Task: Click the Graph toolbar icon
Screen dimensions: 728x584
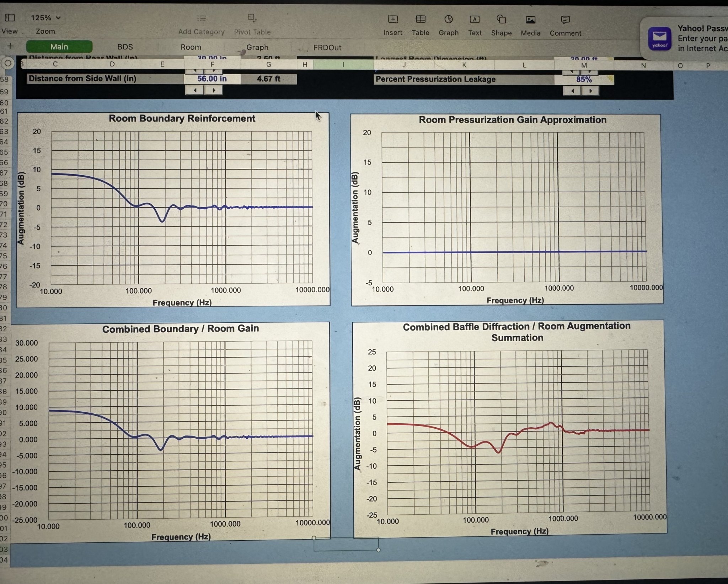Action: (x=449, y=19)
